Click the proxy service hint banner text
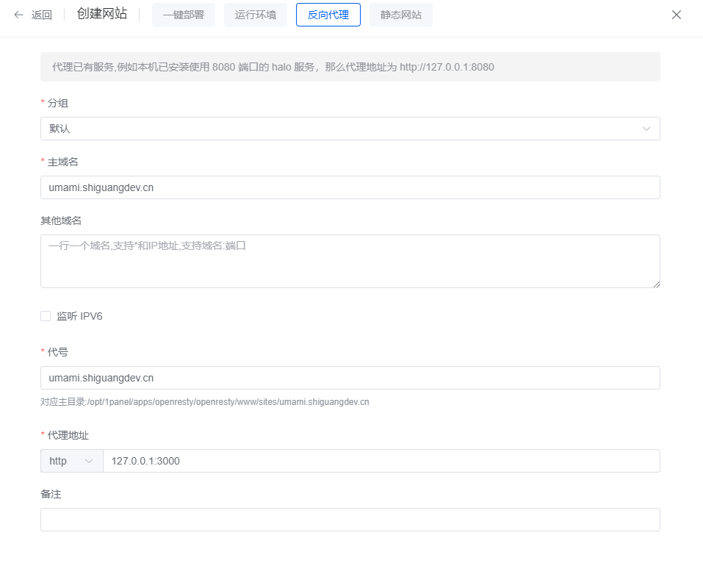The image size is (703, 588). (x=273, y=68)
